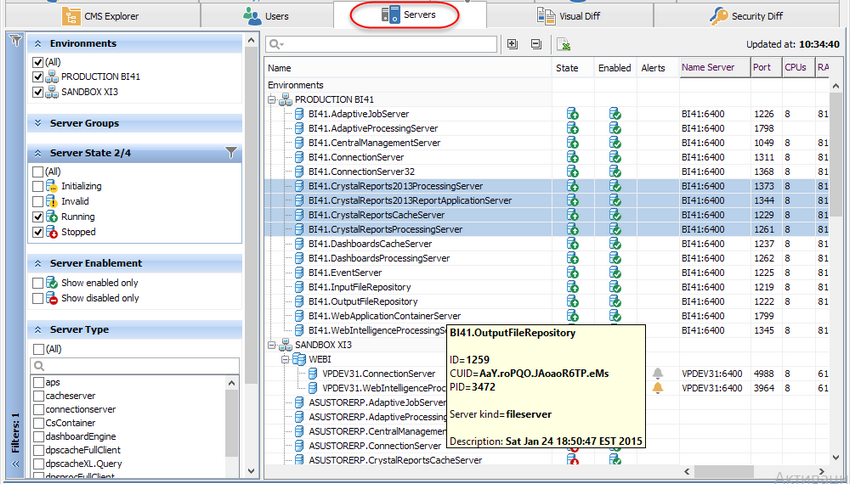Click the Expand all toolbar icon
The image size is (850, 484).
pyautogui.click(x=512, y=44)
